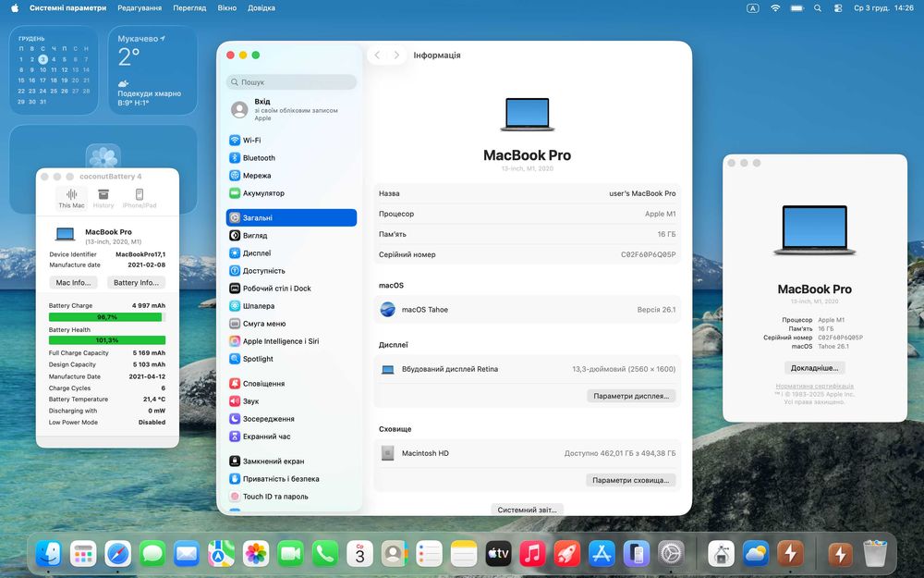This screenshot has height=578, width=924.
Task: Open the Редагування menu
Action: point(140,8)
